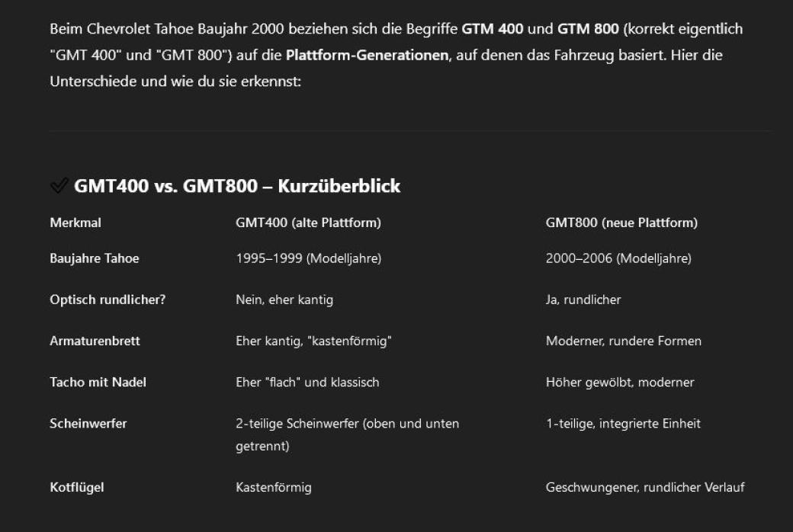Click the checkmark icon before the GMT400 heading
The image size is (793, 532).
(x=59, y=186)
